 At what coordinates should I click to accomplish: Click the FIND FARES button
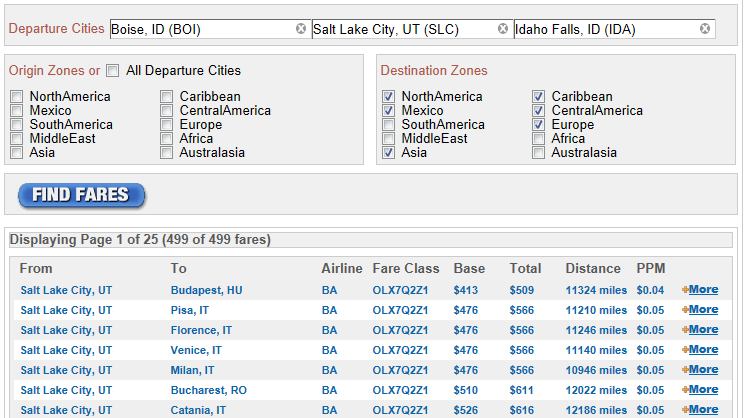click(x=81, y=195)
